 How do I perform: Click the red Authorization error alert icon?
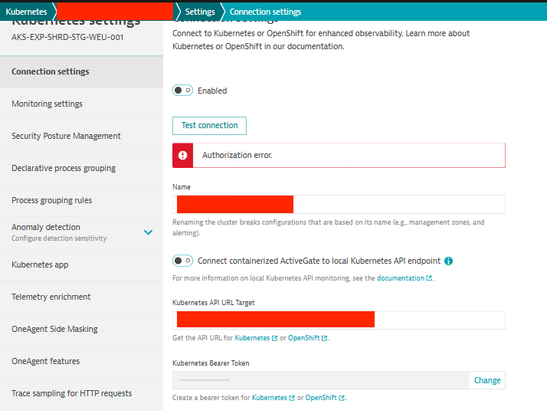(182, 155)
